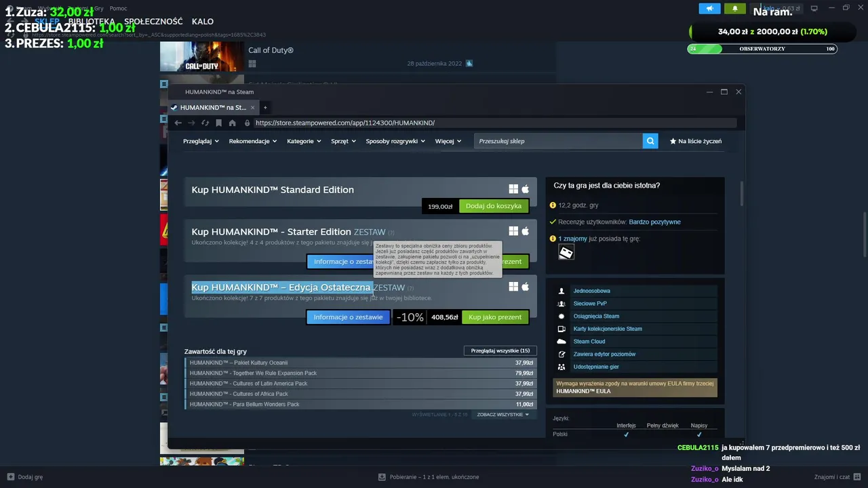This screenshot has width=868, height=488.
Task: Click the green notifications bell icon
Action: [735, 8]
